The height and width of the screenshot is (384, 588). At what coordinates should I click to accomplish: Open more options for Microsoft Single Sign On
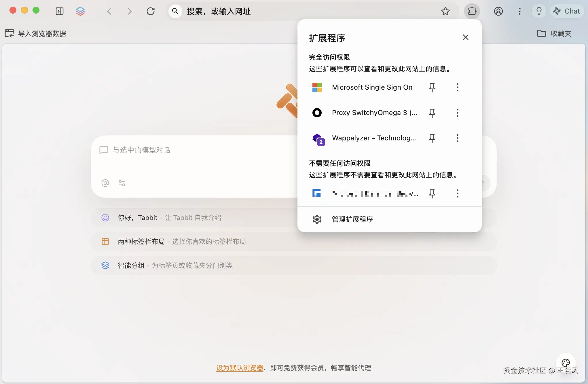point(457,87)
